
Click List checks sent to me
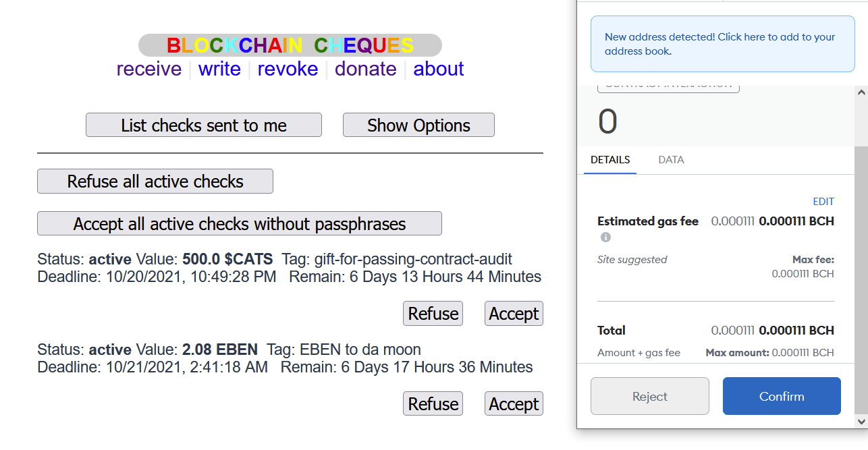(204, 125)
